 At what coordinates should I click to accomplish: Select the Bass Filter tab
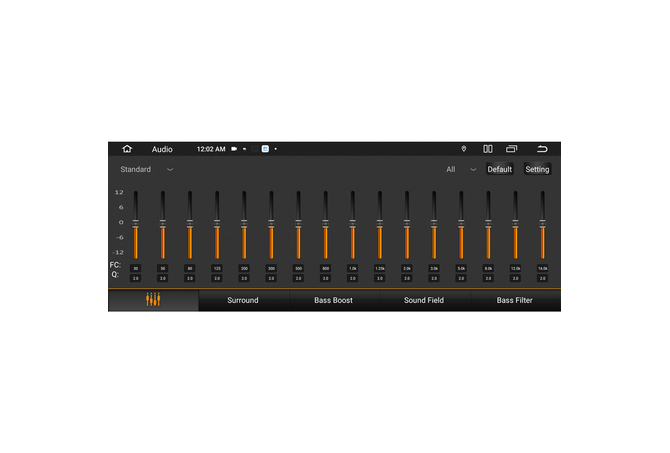click(514, 300)
